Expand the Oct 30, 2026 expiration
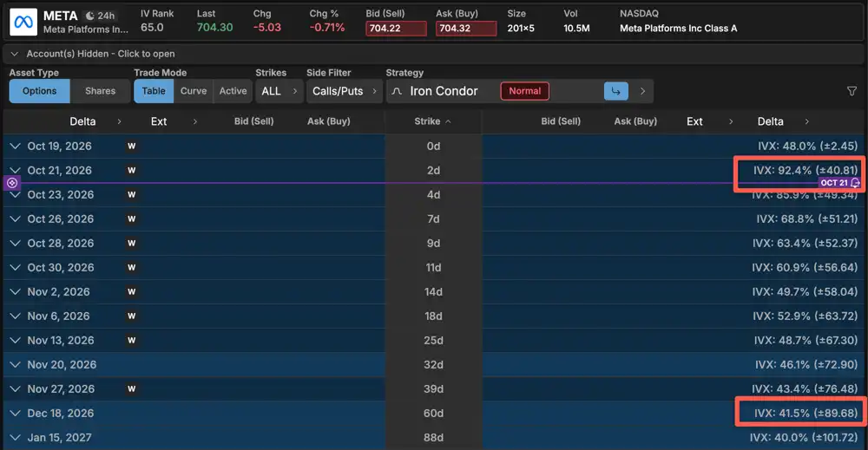Image resolution: width=868 pixels, height=450 pixels. 16,268
